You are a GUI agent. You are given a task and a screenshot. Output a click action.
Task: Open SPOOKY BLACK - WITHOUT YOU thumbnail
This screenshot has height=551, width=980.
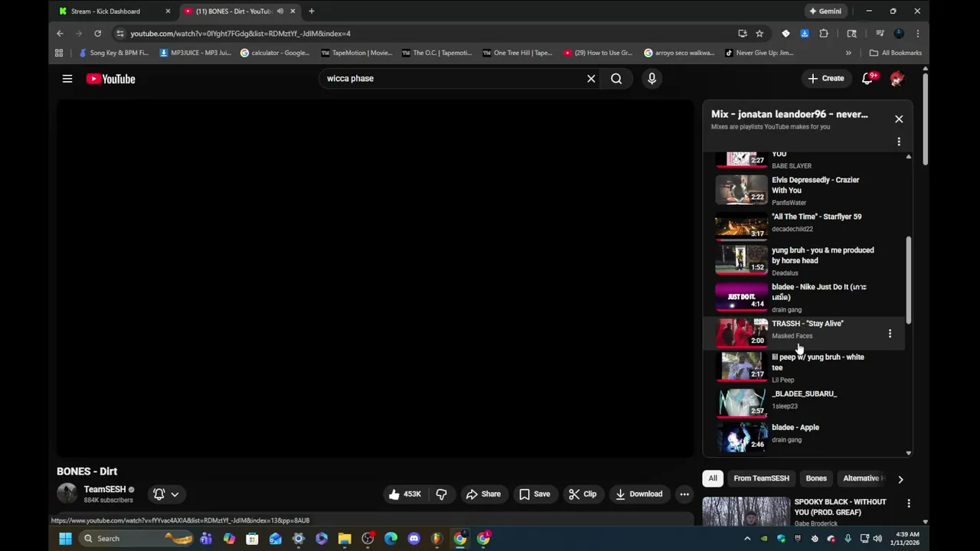pyautogui.click(x=746, y=511)
